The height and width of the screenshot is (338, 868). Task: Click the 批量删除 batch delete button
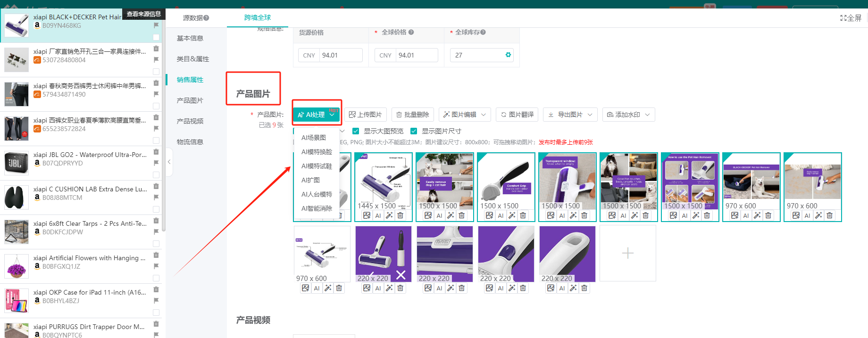coord(412,115)
